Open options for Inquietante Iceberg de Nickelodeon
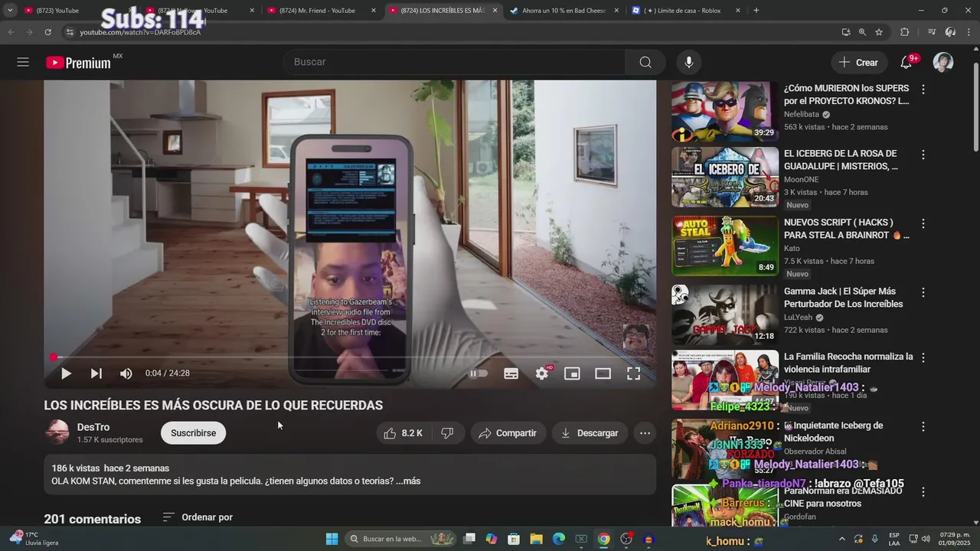This screenshot has height=551, width=980. tap(923, 426)
